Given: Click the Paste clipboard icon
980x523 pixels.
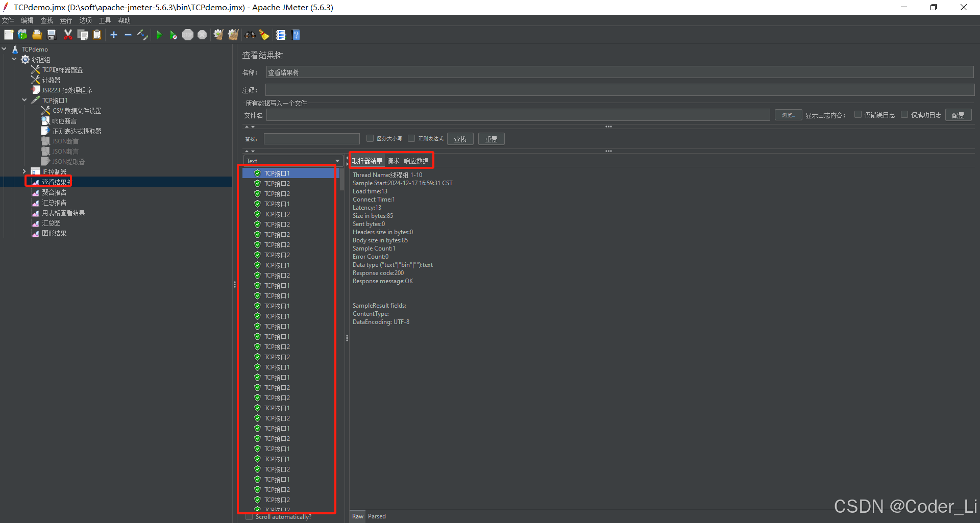Looking at the screenshot, I should [x=97, y=35].
